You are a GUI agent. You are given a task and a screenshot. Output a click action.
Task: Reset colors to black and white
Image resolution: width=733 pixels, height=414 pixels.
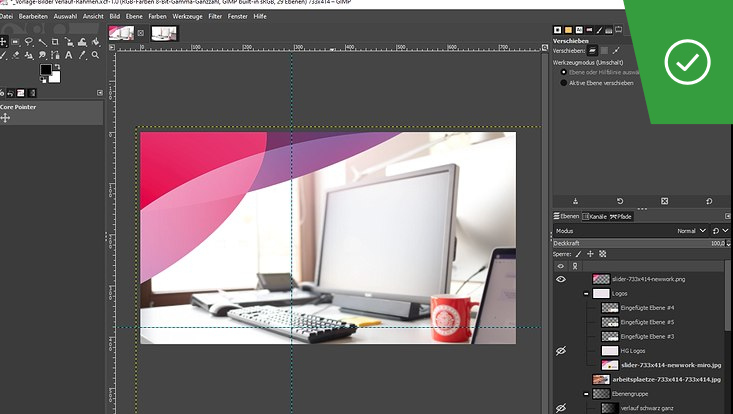pyautogui.click(x=43, y=80)
